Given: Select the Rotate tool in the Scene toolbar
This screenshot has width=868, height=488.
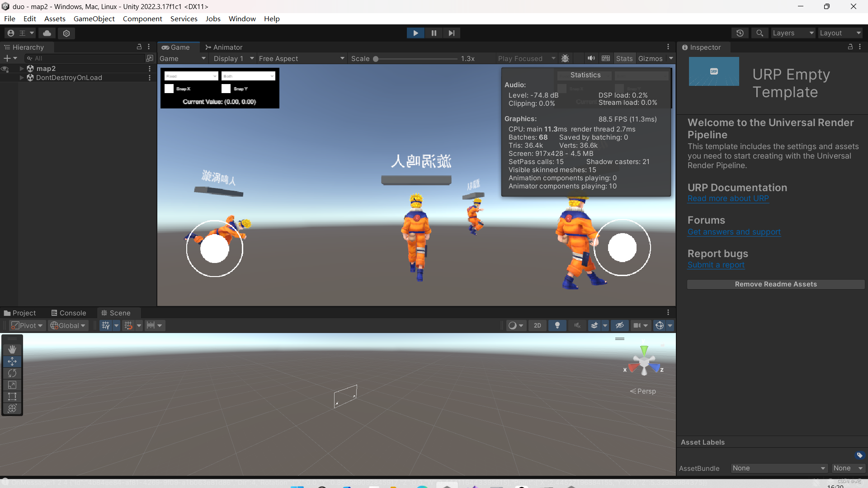Looking at the screenshot, I should [x=12, y=373].
